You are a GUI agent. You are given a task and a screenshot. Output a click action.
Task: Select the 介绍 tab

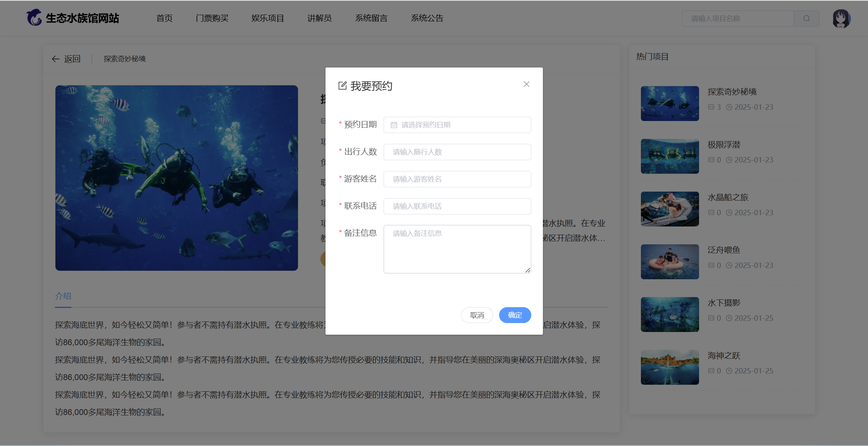pyautogui.click(x=63, y=296)
